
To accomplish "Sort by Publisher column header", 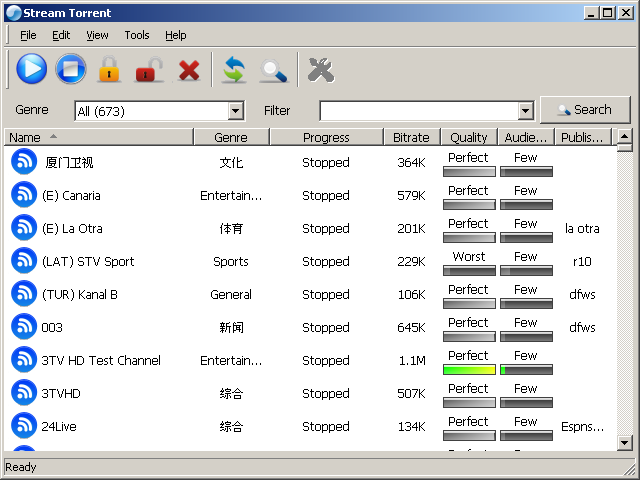I will (x=582, y=137).
